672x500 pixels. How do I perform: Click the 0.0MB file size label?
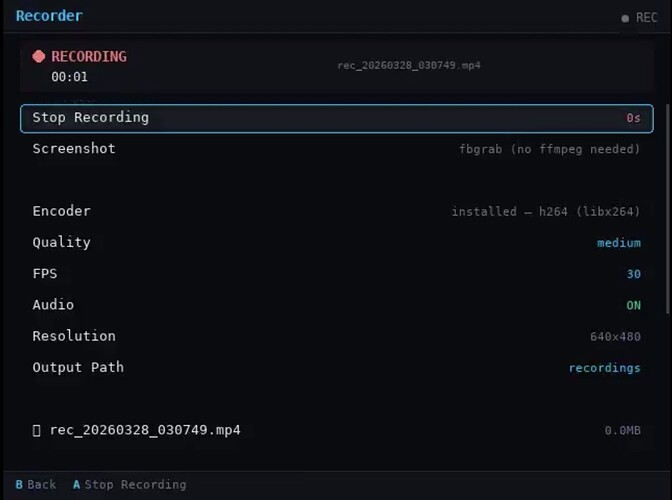[622, 431]
